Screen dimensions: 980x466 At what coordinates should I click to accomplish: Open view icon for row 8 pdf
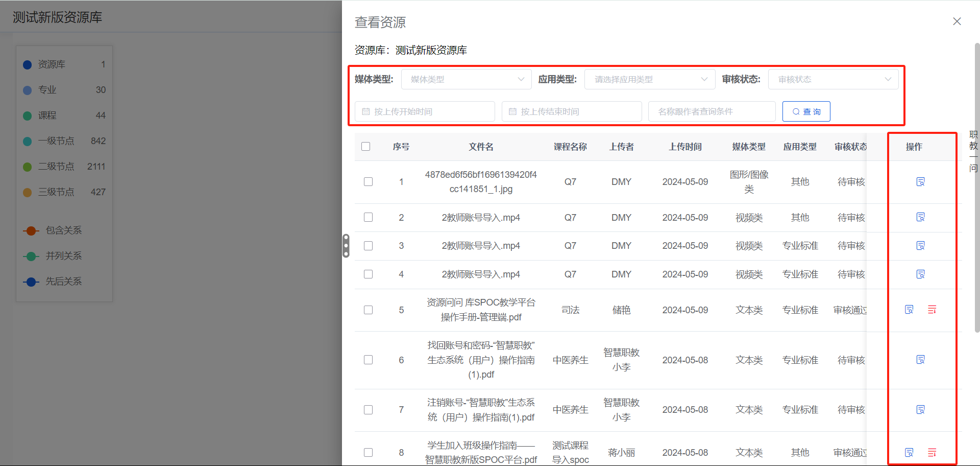point(909,453)
